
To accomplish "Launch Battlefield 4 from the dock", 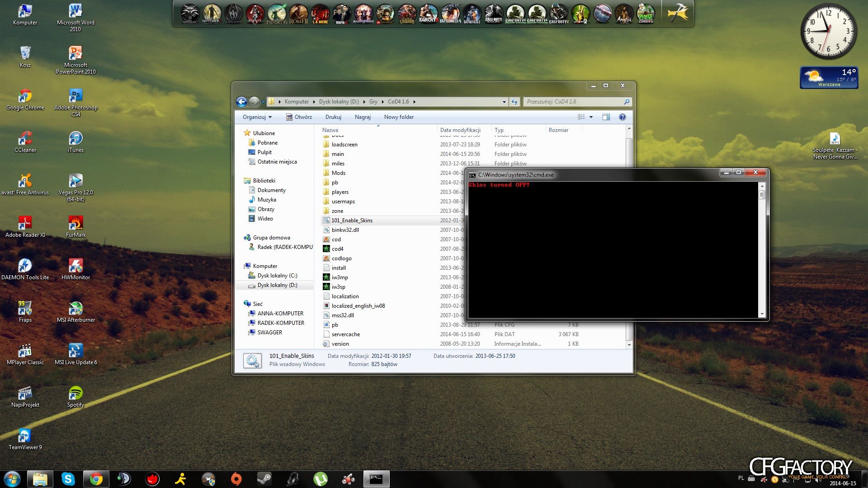I will coord(450,14).
